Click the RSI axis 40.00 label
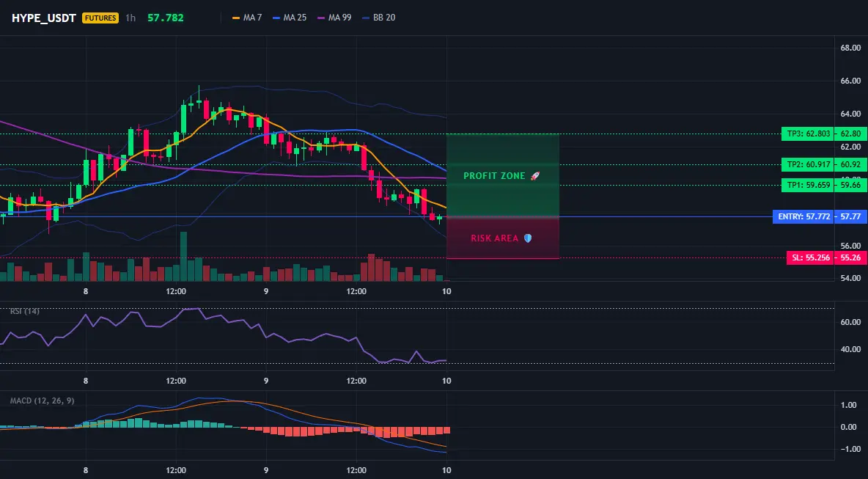 850,349
